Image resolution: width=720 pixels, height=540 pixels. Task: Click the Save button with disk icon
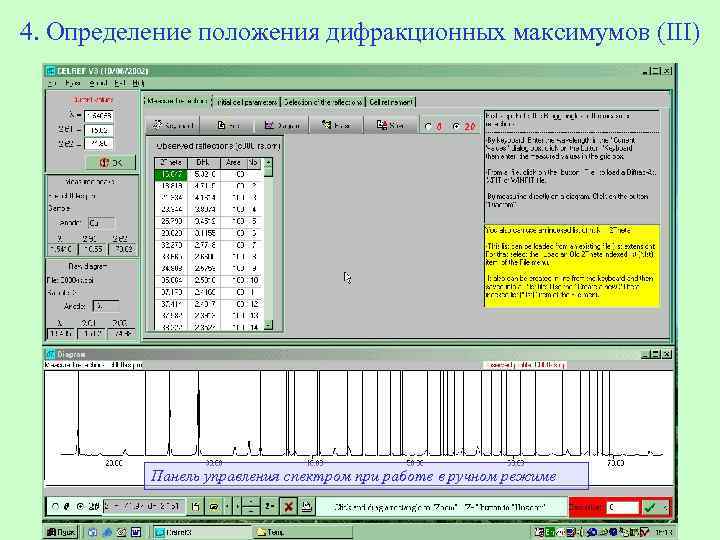[390, 124]
